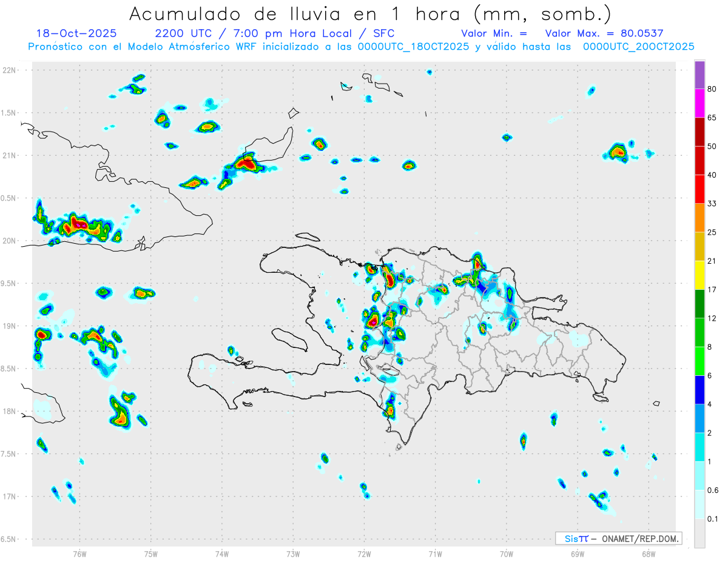Pick the purple swatch above 80 mm
This screenshot has height=562, width=728.
click(x=699, y=75)
